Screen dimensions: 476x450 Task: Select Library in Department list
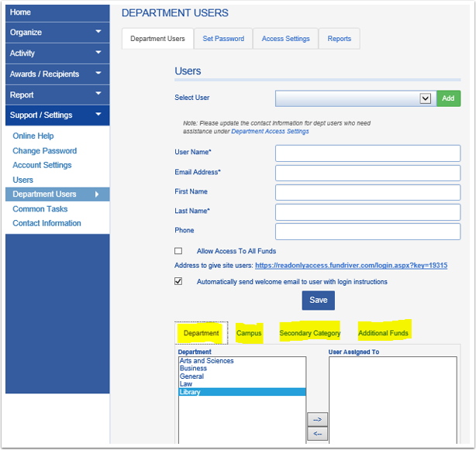[x=242, y=392]
